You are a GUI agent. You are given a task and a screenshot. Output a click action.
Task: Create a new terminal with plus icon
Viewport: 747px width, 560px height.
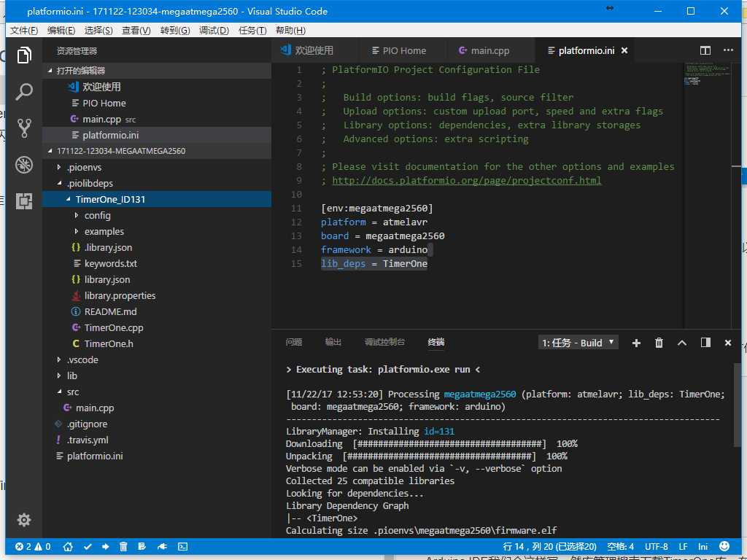636,343
